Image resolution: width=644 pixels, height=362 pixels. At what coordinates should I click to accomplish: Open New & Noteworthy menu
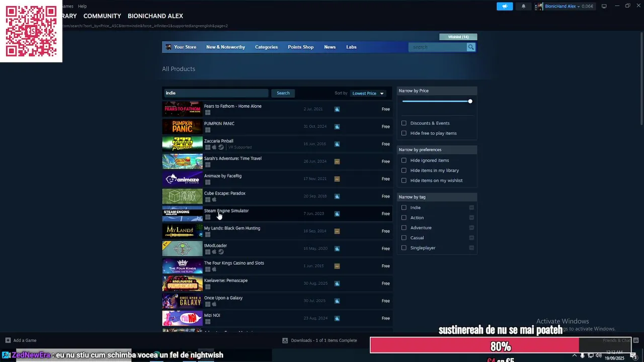pyautogui.click(x=225, y=47)
